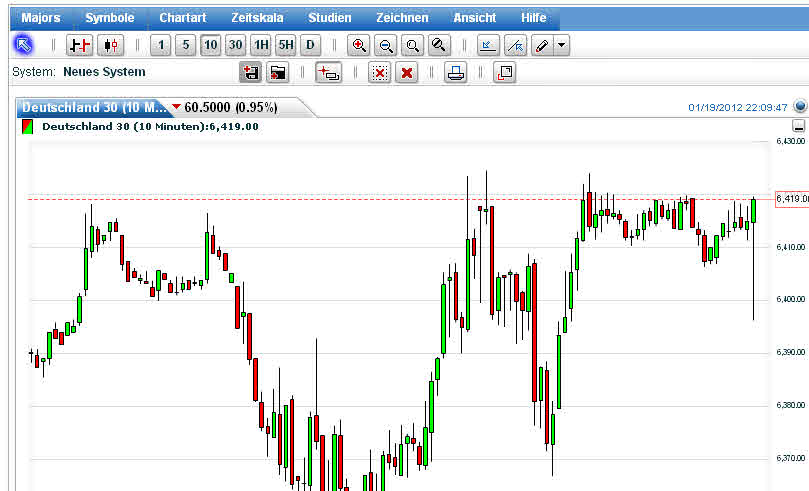Open the Hilfe menu

pos(533,18)
